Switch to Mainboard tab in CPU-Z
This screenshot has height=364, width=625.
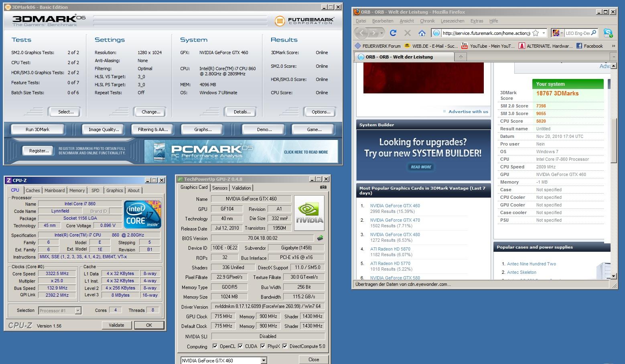click(55, 190)
